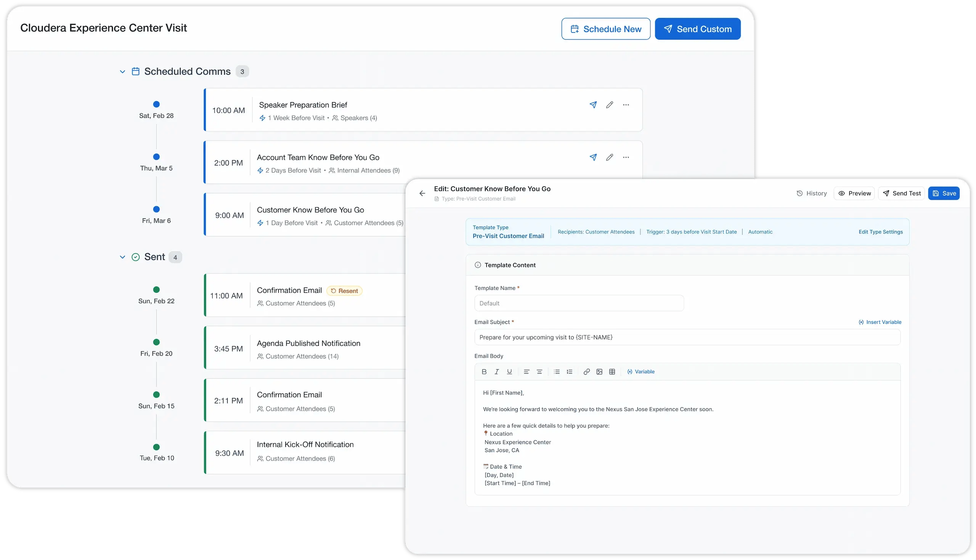Focus the Template Name input field
Viewport: 976px width, 560px height.
579,303
